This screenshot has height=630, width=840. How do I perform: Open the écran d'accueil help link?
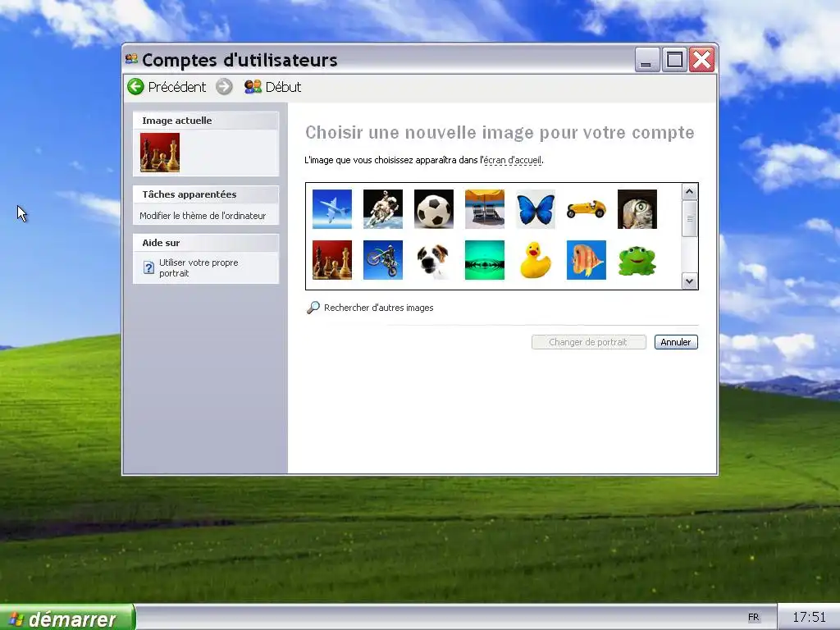click(512, 160)
